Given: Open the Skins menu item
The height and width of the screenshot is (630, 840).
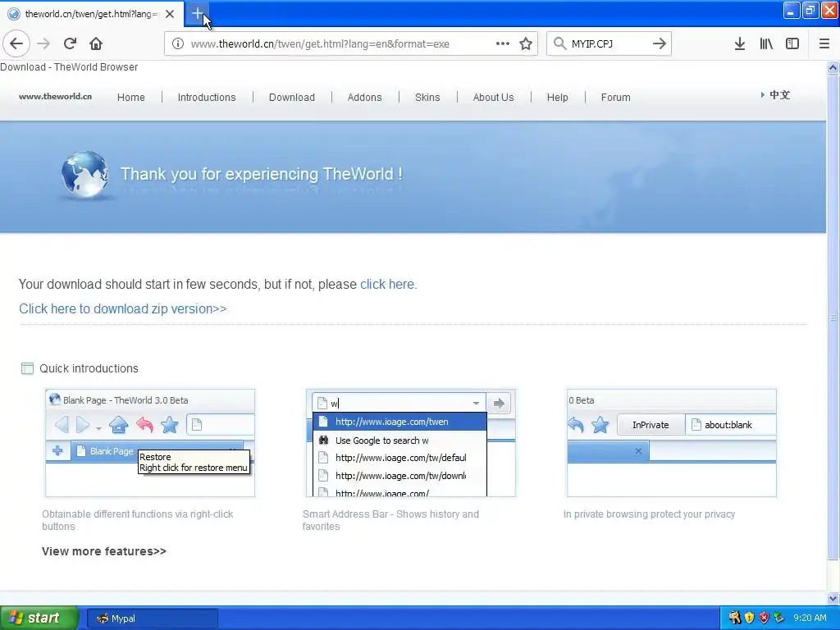Looking at the screenshot, I should [427, 98].
